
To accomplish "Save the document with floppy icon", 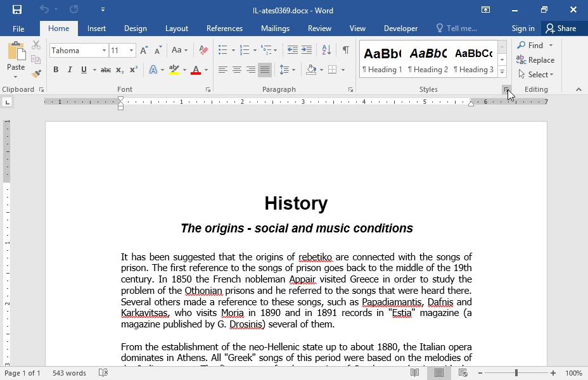I will (17, 9).
